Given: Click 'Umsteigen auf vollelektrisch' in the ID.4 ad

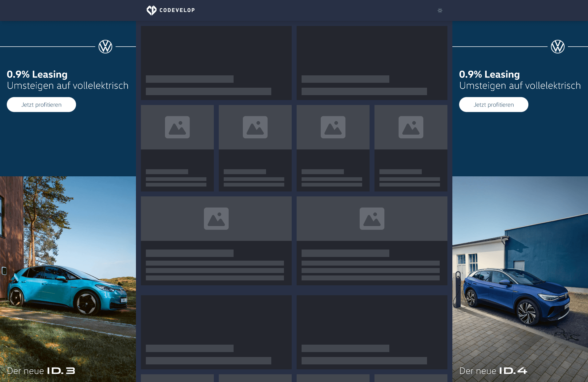Looking at the screenshot, I should coord(520,86).
